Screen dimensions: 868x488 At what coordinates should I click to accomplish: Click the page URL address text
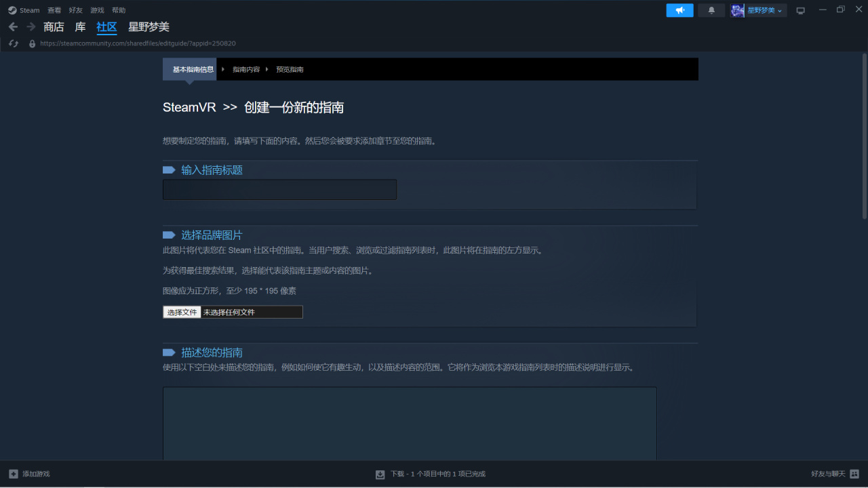tap(138, 43)
